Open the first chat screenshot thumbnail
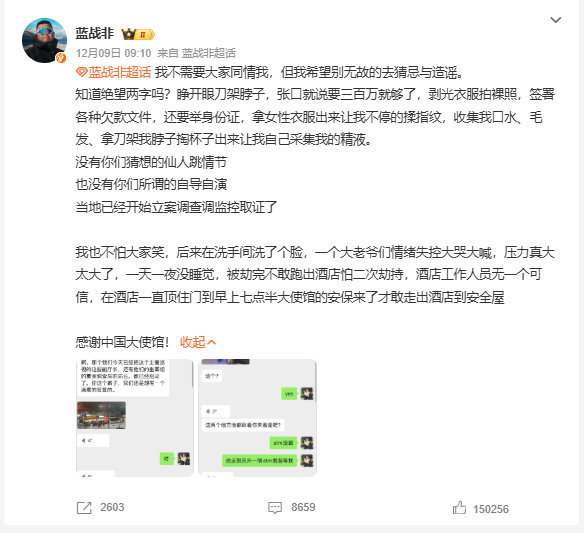Screen dimensions: 584x533 tap(135, 418)
